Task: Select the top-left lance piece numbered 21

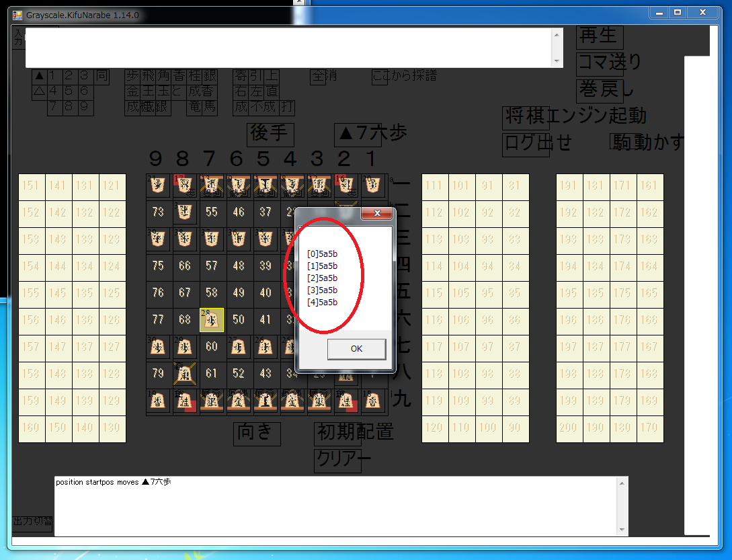Action: click(158, 186)
